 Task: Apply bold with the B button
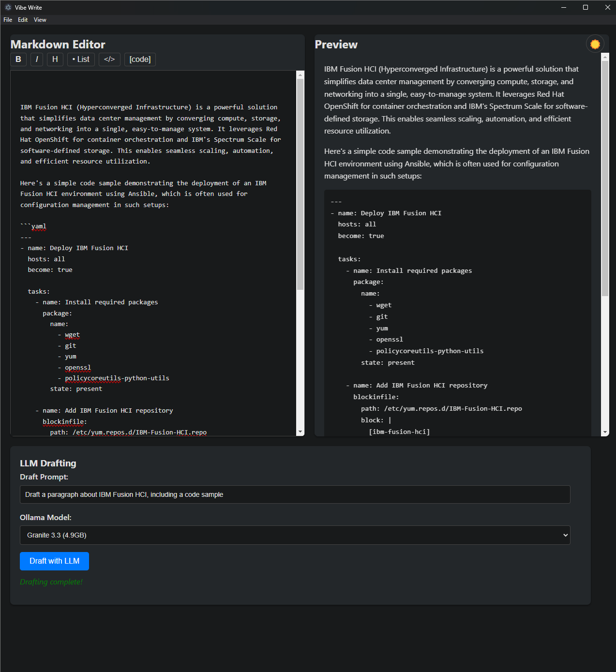[x=18, y=59]
